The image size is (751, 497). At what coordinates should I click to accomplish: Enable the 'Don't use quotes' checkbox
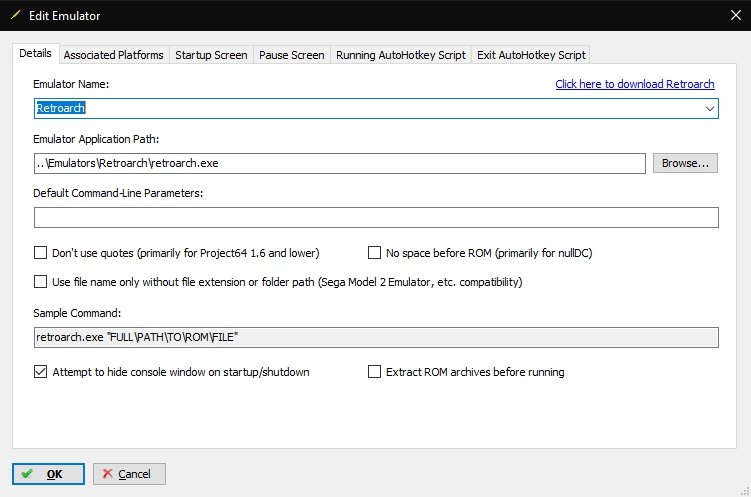[x=41, y=253]
